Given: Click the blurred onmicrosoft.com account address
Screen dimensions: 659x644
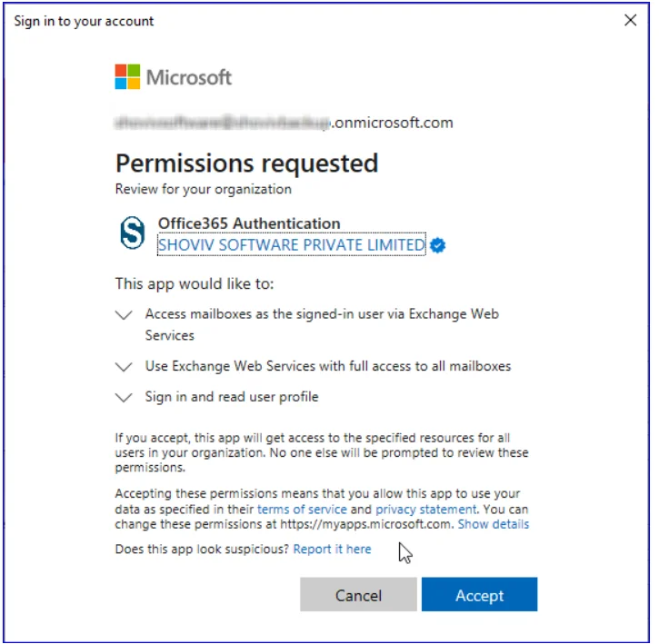Looking at the screenshot, I should click(x=285, y=123).
